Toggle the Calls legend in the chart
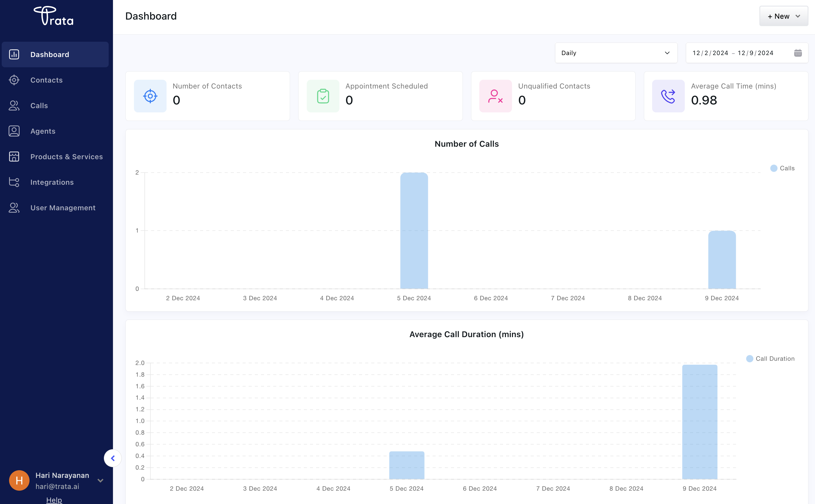815x504 pixels. (x=782, y=168)
